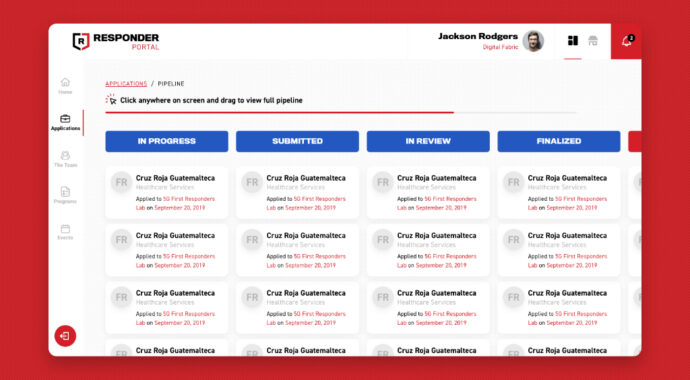Click September 20, 2019 date, third Finalized card

(x=572, y=323)
